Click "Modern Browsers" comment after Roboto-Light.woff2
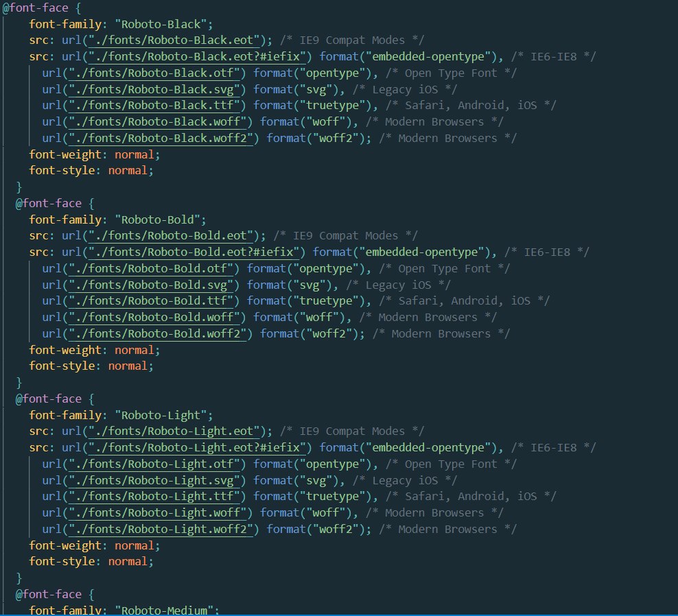The image size is (678, 616). [x=447, y=529]
